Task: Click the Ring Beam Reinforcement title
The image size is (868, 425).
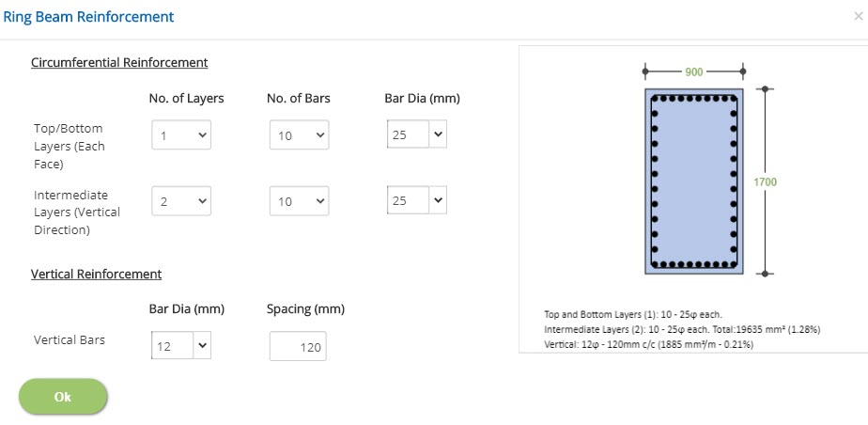Action: click(x=88, y=17)
